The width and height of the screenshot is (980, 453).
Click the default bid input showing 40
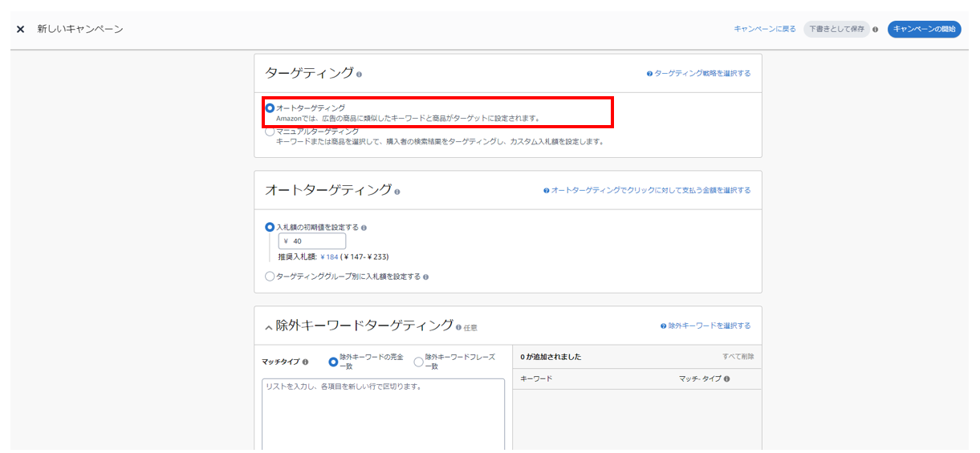312,241
